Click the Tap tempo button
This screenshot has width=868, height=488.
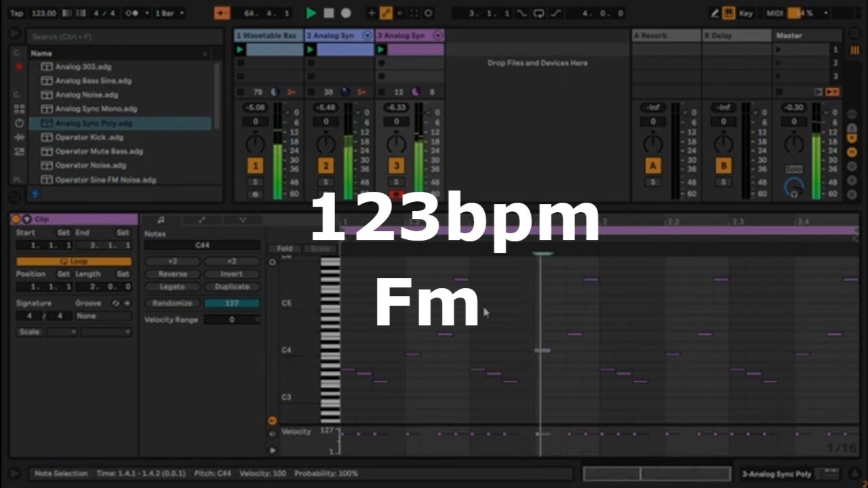click(17, 13)
